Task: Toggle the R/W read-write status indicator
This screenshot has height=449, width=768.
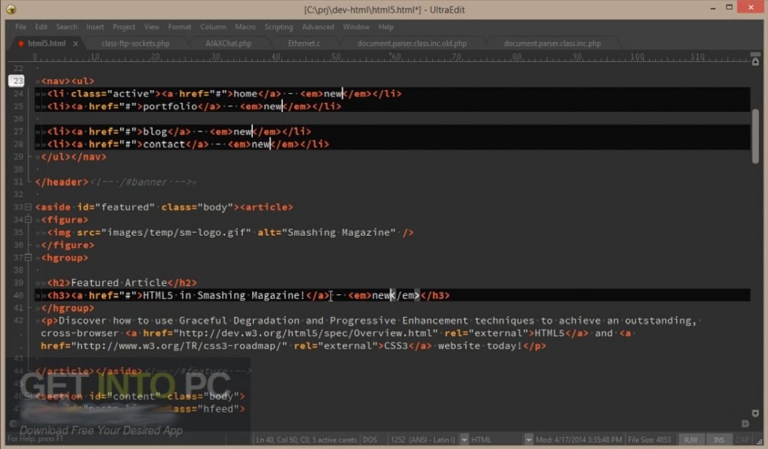Action: 691,440
